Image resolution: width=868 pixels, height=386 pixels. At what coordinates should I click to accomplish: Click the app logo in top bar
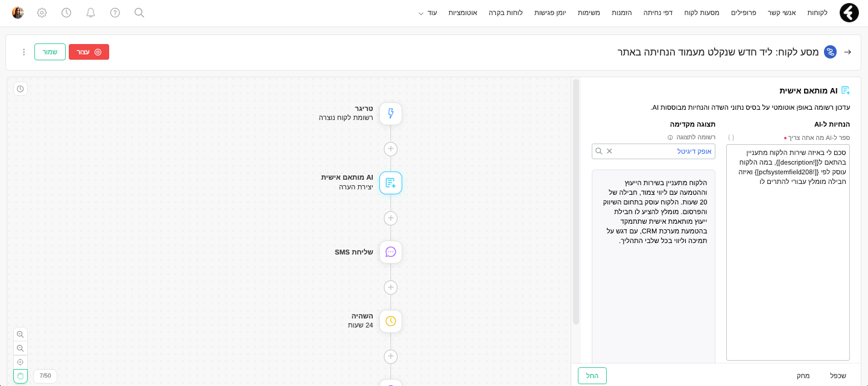point(849,13)
